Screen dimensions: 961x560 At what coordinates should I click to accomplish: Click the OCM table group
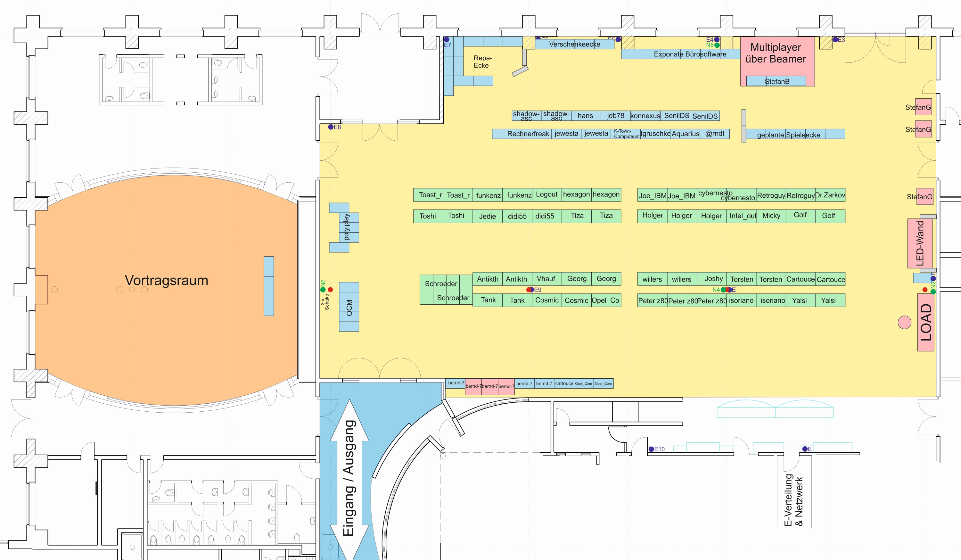point(349,307)
